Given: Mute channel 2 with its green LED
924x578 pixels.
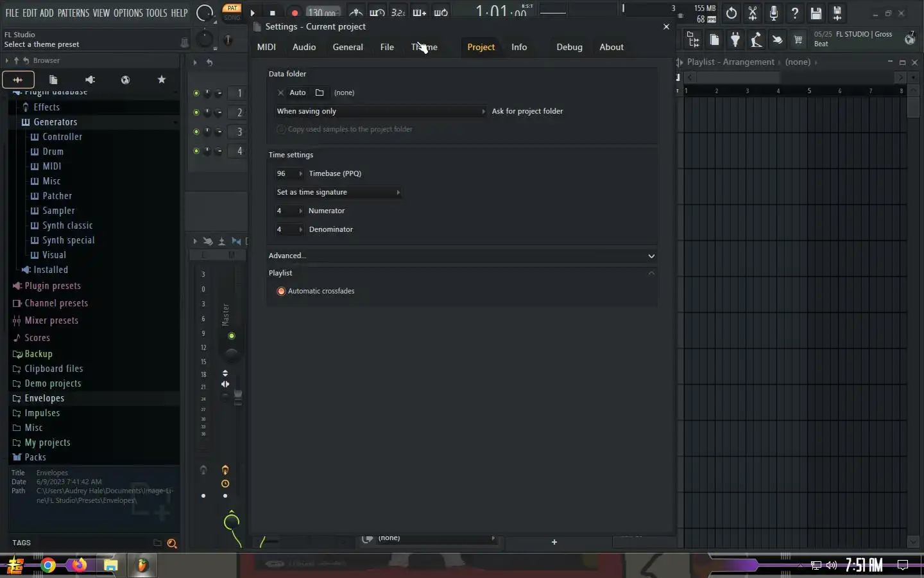Looking at the screenshot, I should coord(196,112).
